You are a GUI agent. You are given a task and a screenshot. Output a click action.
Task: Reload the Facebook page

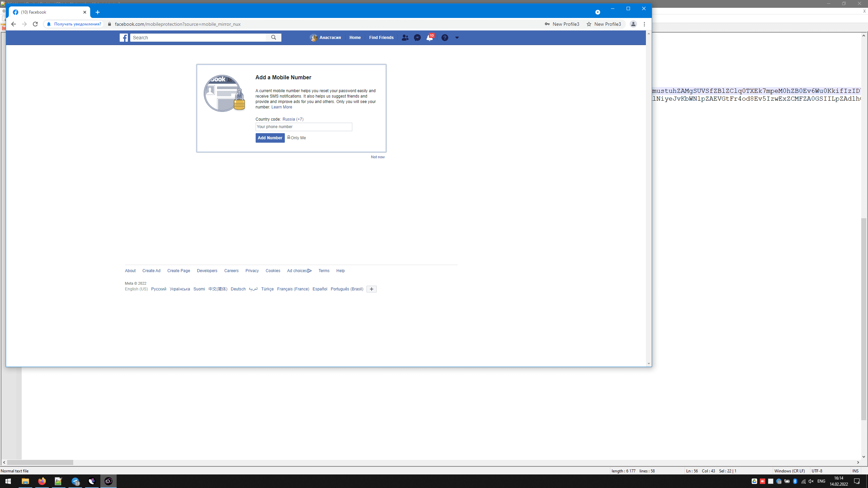[35, 24]
